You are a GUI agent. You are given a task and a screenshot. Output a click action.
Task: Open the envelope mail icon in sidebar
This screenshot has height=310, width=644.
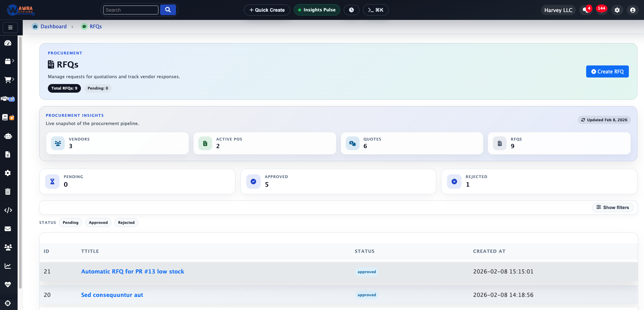pyautogui.click(x=8, y=229)
